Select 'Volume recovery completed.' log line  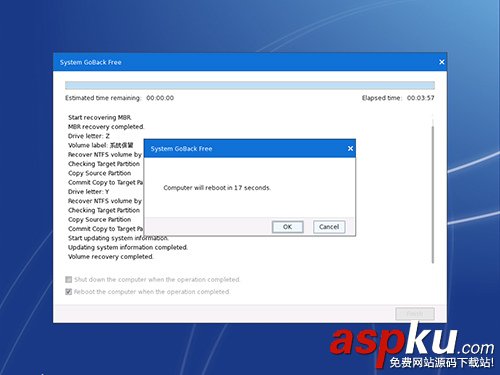pyautogui.click(x=111, y=257)
